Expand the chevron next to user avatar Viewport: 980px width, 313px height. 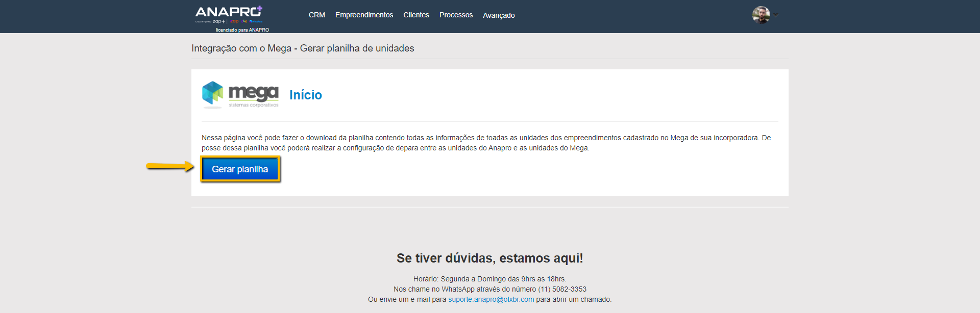[x=776, y=15]
